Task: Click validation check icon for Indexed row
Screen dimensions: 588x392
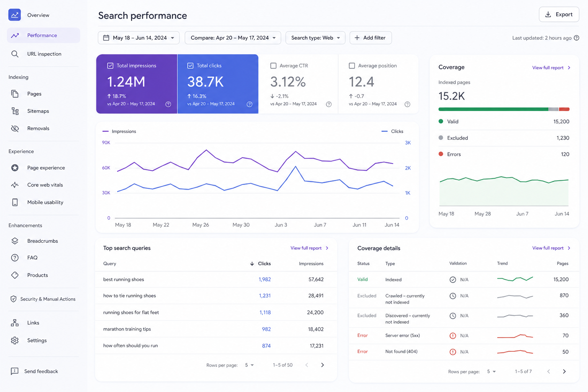Action: pos(453,279)
